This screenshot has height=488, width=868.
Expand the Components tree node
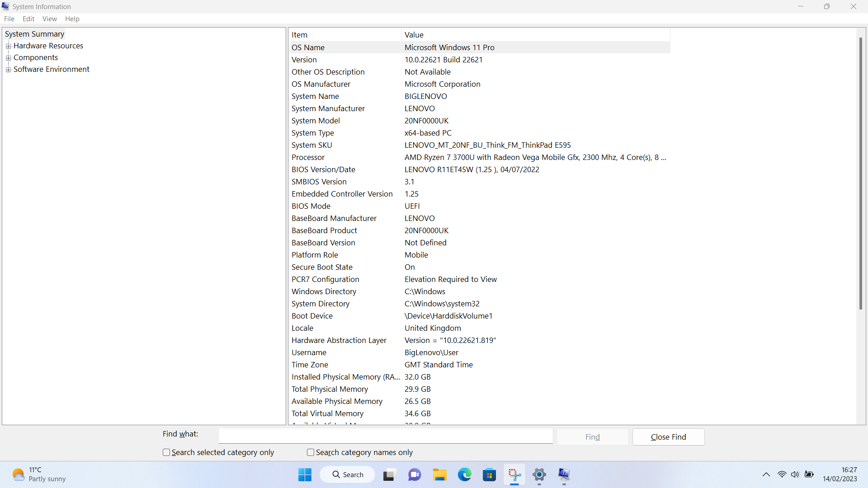[8, 58]
